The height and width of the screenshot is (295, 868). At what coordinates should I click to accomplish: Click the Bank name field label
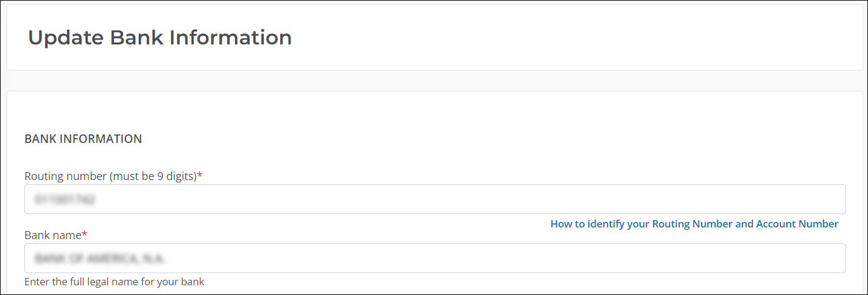52,235
